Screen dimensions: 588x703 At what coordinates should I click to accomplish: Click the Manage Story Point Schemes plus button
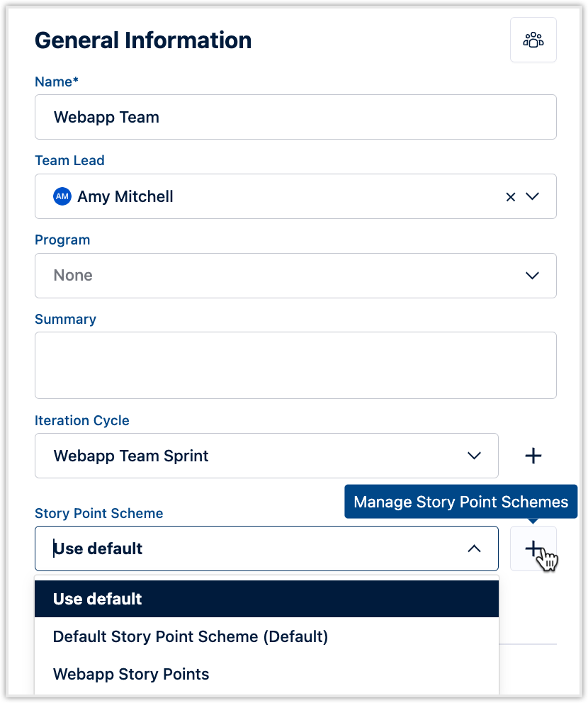point(533,549)
